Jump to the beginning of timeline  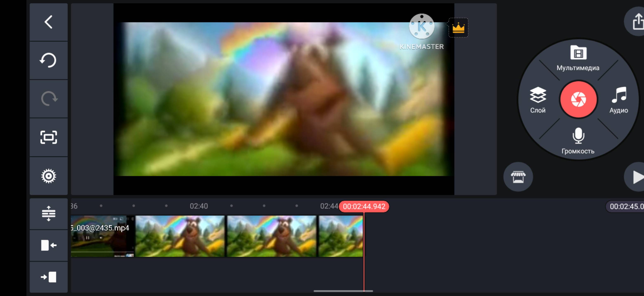pyautogui.click(x=48, y=245)
